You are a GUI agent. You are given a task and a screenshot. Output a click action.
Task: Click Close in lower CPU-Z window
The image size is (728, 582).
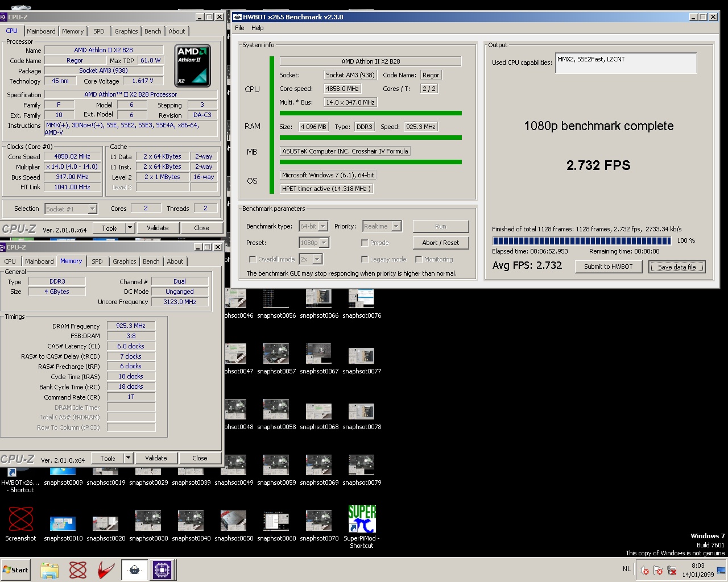click(200, 458)
